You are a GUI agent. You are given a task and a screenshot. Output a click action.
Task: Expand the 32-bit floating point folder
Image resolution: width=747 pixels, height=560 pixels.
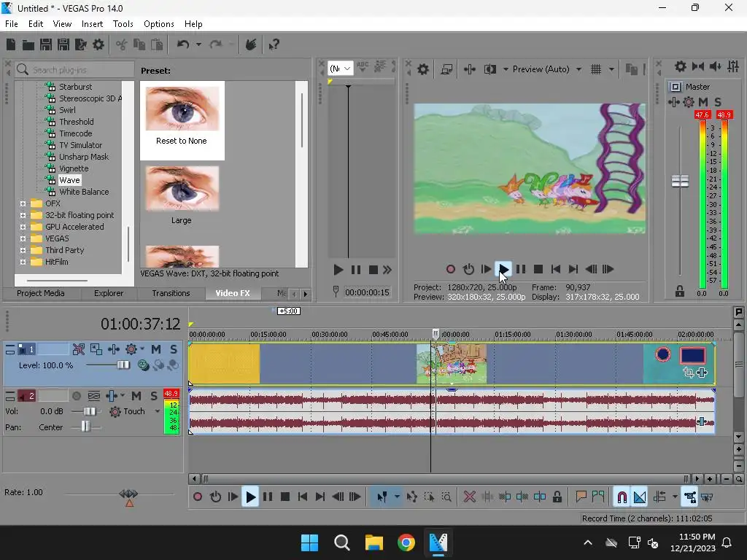click(x=23, y=215)
